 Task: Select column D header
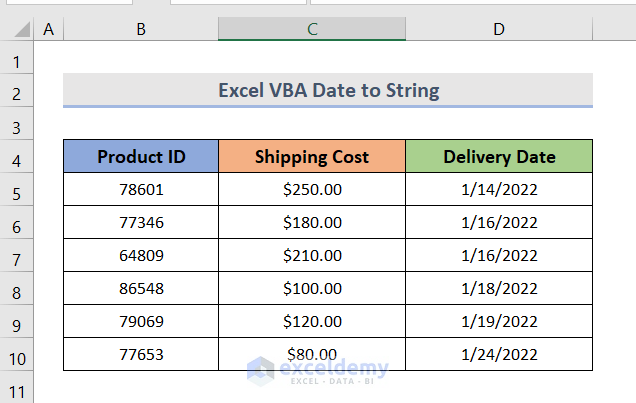tap(499, 30)
